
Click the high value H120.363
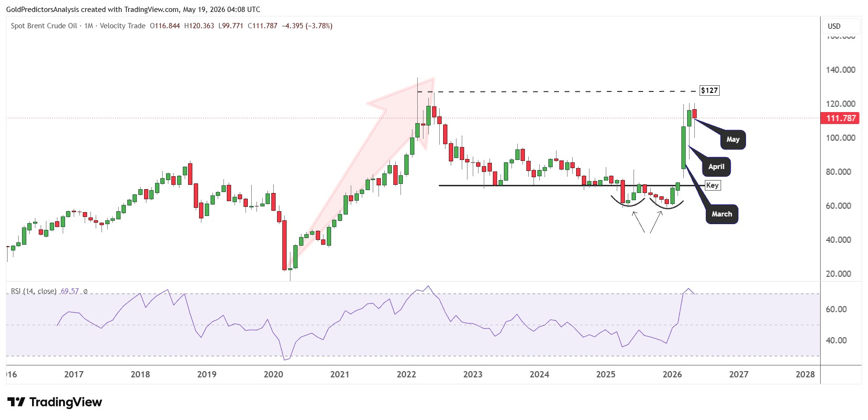coord(199,26)
